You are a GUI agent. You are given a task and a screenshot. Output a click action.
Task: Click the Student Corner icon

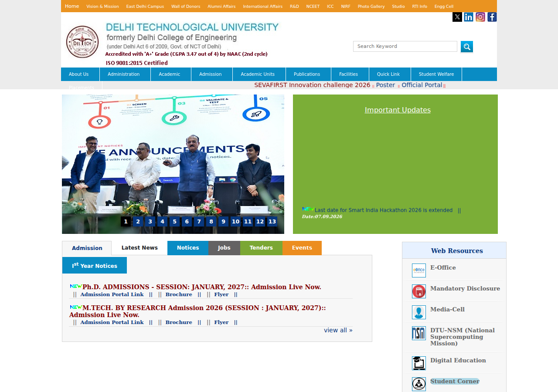419,384
